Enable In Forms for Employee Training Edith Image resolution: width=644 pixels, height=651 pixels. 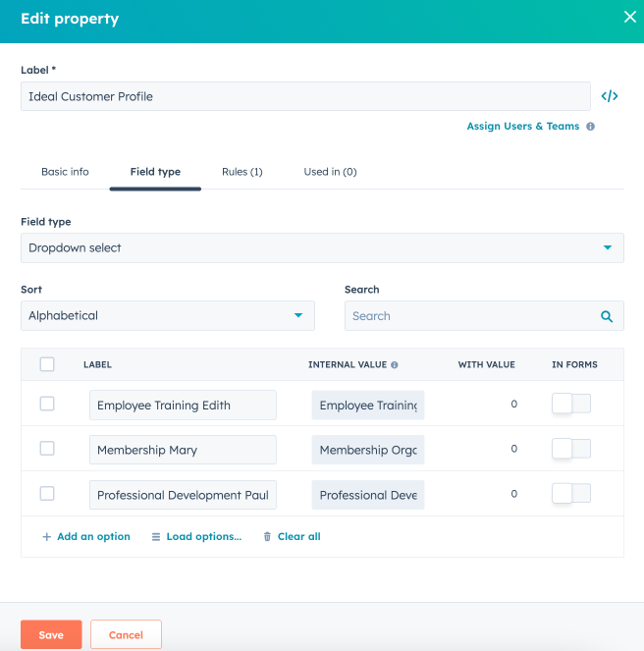click(570, 404)
